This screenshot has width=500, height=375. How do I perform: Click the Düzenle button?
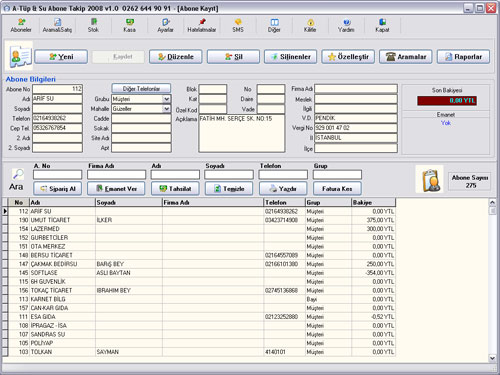pos(176,57)
